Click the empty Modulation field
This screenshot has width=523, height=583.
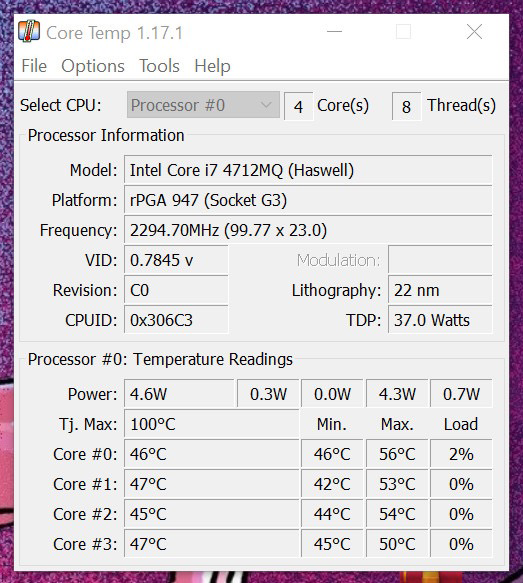(440, 260)
